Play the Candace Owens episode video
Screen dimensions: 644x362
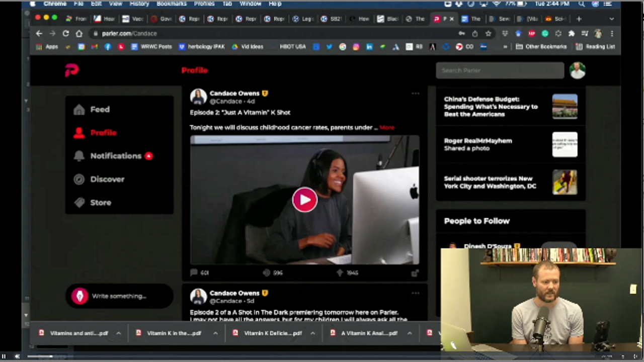[x=304, y=200]
